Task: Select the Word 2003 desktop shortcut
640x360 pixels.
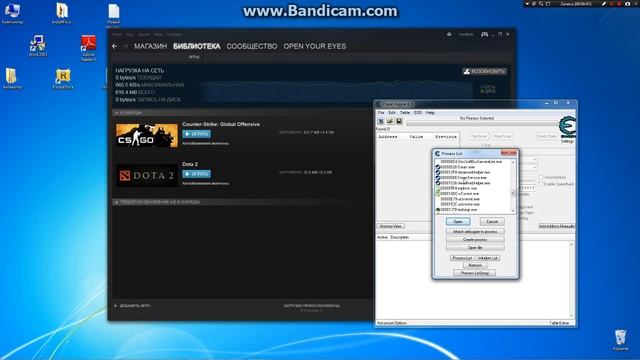Action: point(38,46)
